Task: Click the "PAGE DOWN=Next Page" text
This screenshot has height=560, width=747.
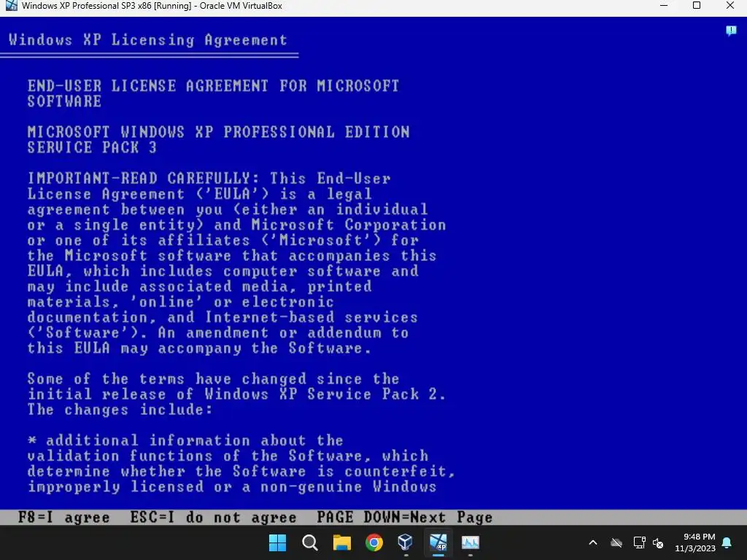Action: coord(404,518)
